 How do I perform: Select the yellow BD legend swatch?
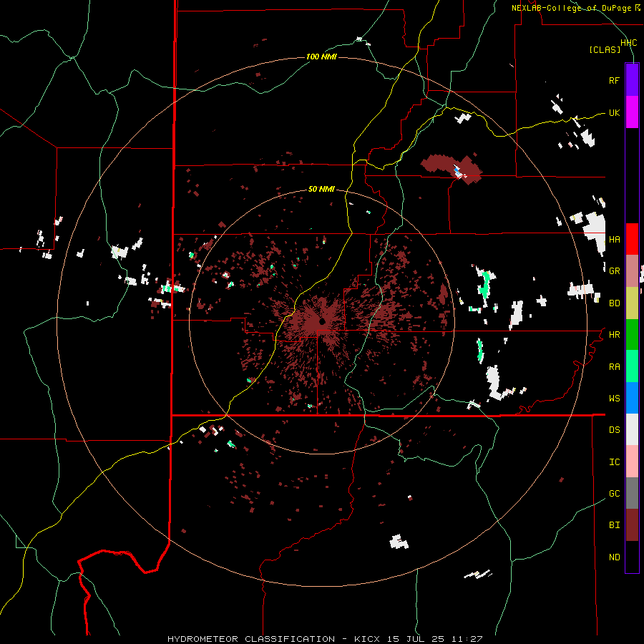pos(632,303)
